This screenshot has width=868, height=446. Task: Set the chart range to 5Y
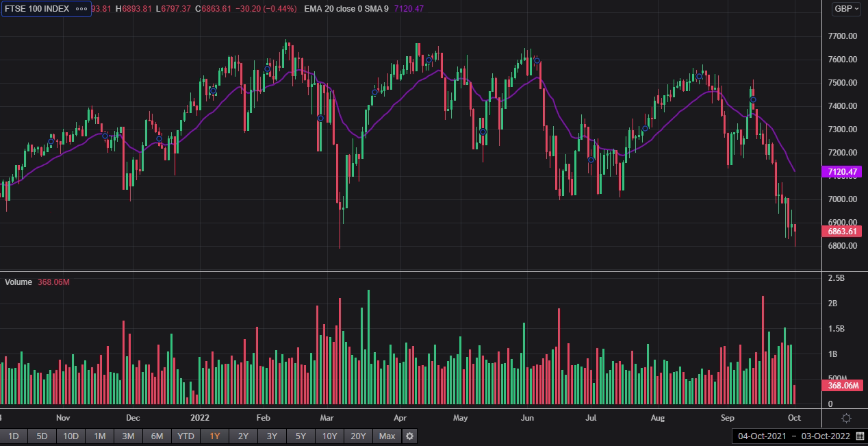point(301,436)
